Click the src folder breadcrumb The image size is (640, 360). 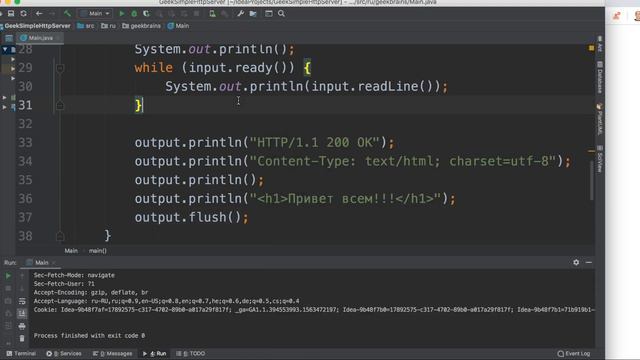(86, 26)
